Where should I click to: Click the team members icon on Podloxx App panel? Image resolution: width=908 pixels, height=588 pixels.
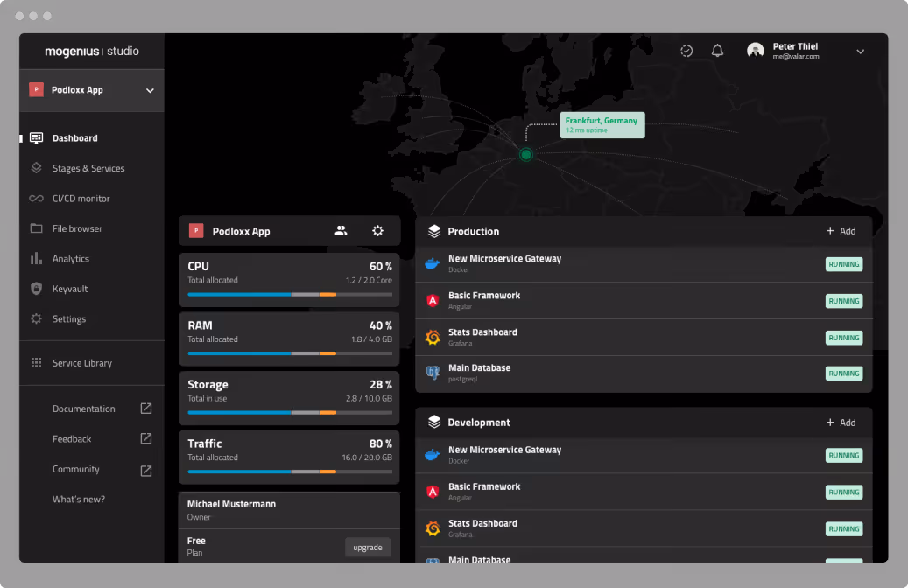pos(341,230)
